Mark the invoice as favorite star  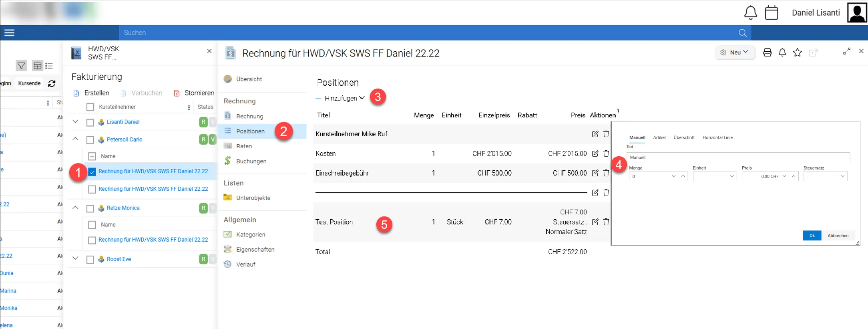tap(798, 52)
